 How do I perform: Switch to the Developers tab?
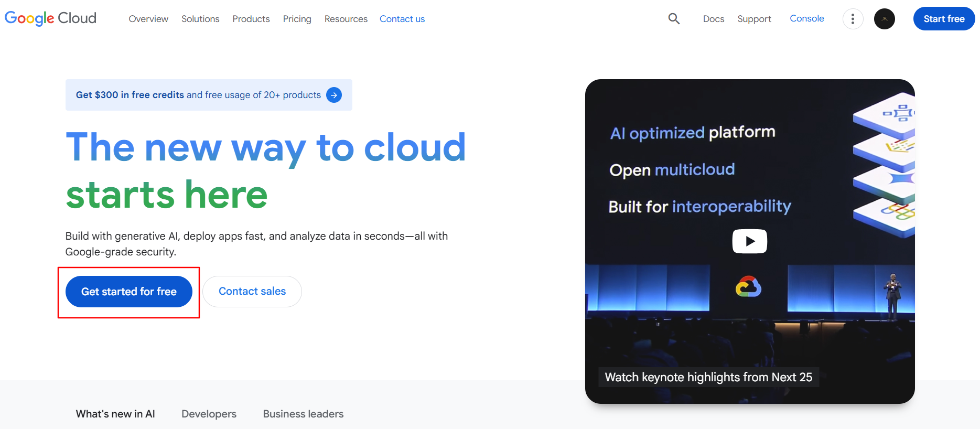click(x=209, y=414)
